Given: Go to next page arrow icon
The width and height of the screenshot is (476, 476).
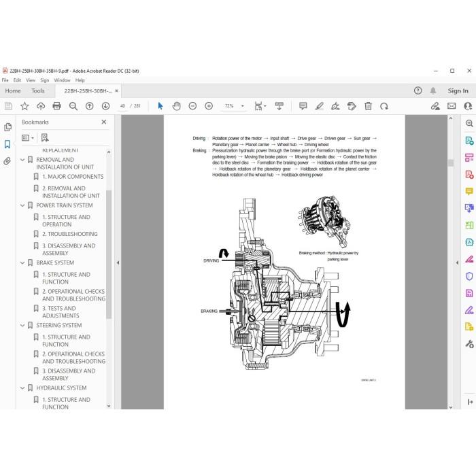Looking at the screenshot, I should (105, 106).
